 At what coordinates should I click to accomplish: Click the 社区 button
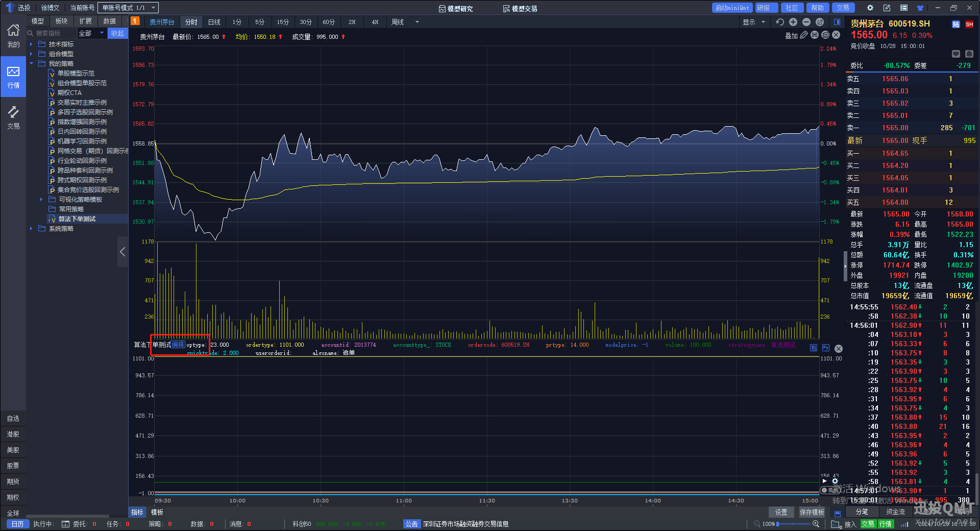[792, 8]
